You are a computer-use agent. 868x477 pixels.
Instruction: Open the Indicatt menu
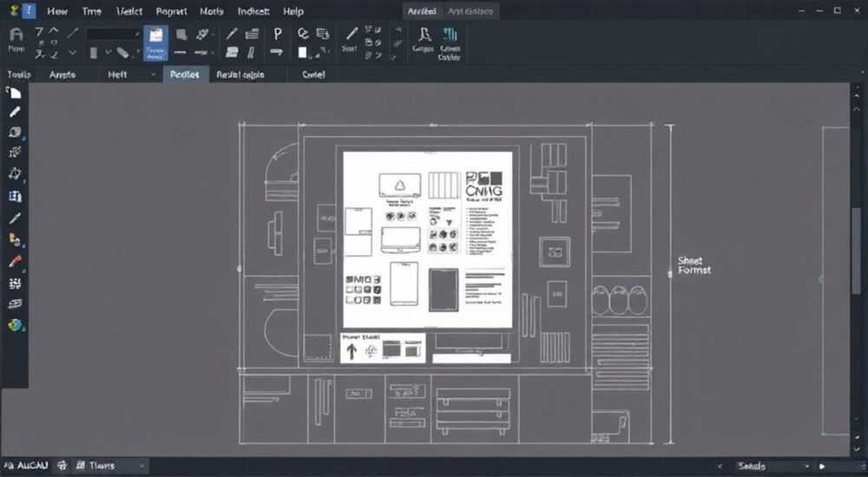click(x=253, y=11)
